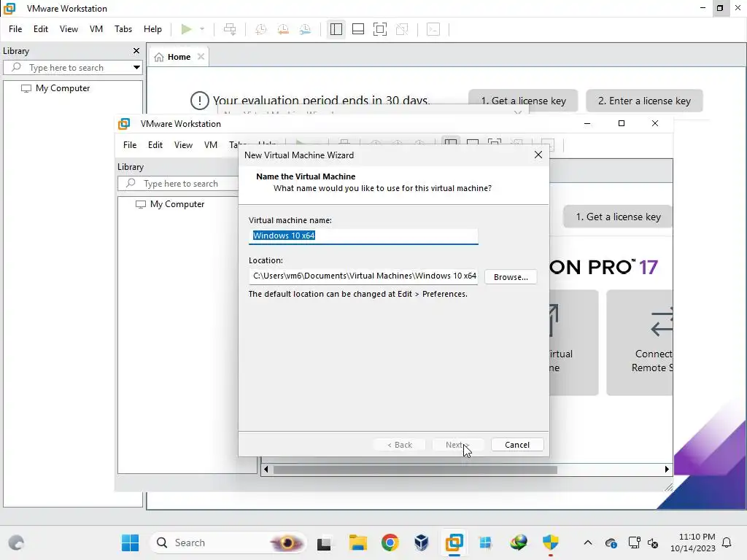This screenshot has width=747, height=560.
Task: Open Edit menu in inner window
Action: (155, 145)
